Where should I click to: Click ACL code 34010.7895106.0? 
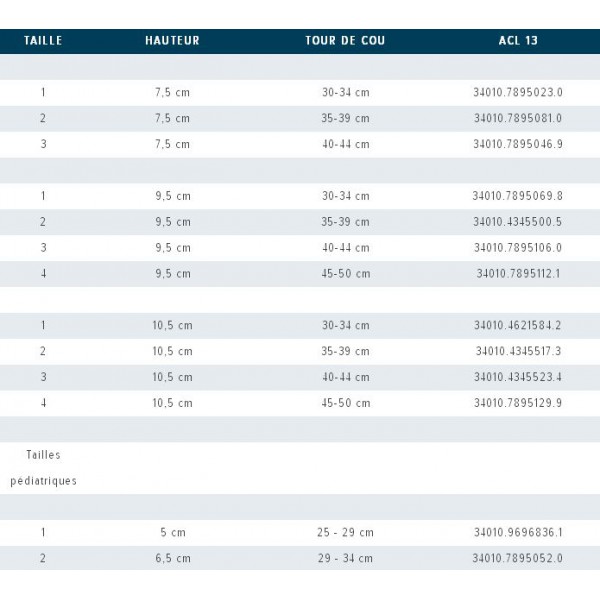518,248
